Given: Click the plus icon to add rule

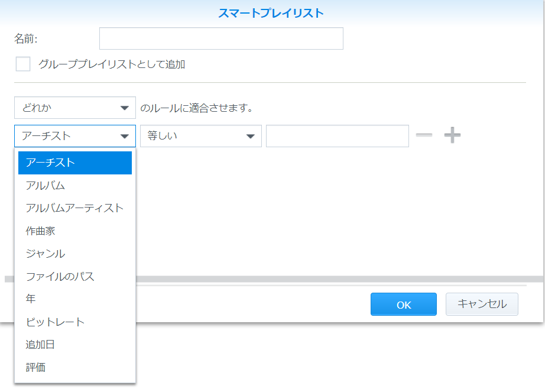Looking at the screenshot, I should point(452,135).
